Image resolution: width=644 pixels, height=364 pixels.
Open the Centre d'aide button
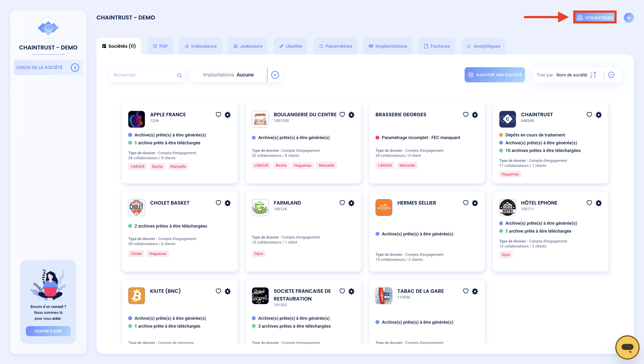pos(48,331)
